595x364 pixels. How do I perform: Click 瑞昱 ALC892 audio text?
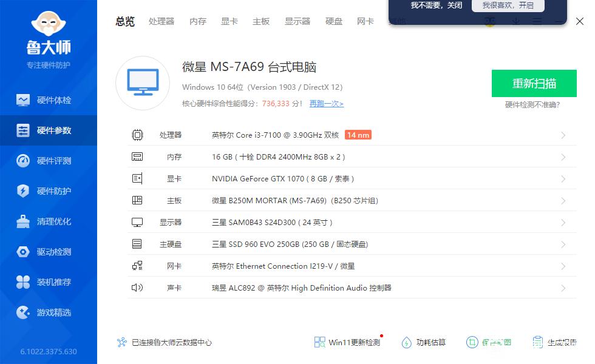302,288
